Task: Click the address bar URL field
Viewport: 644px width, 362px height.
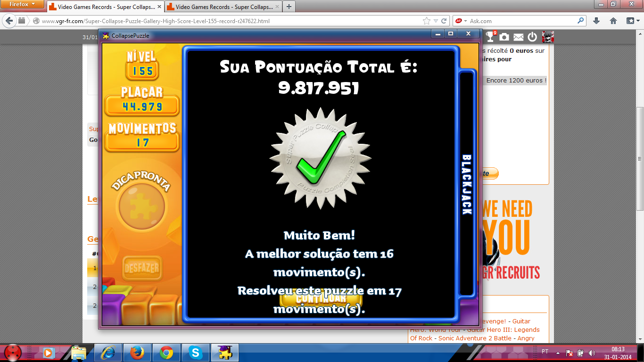Action: [226, 21]
